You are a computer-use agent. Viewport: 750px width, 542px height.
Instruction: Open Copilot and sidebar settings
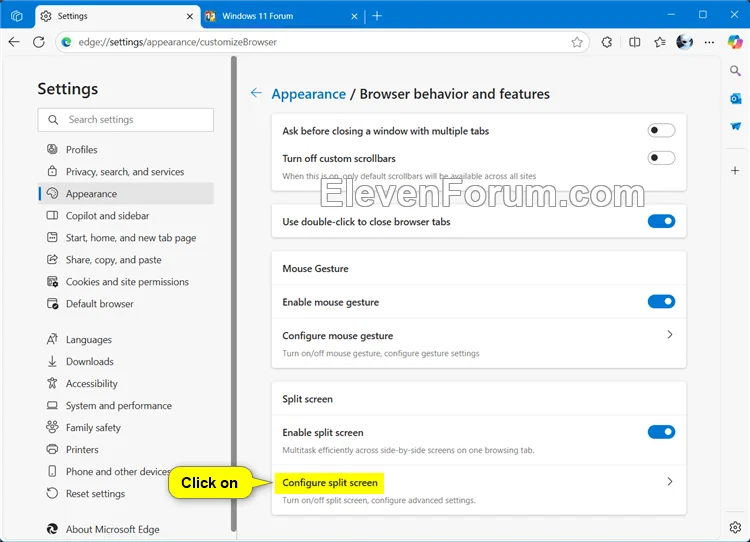126,216
